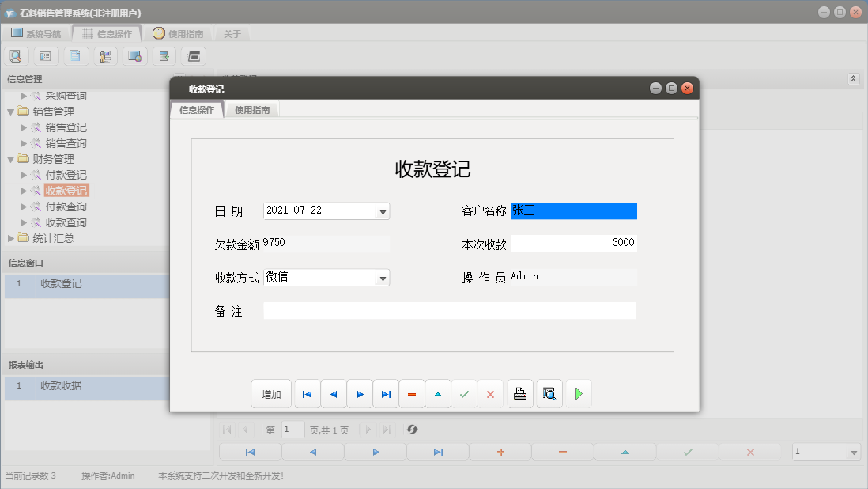Delete current record with red minus icon
Viewport: 868px width, 489px height.
click(412, 393)
